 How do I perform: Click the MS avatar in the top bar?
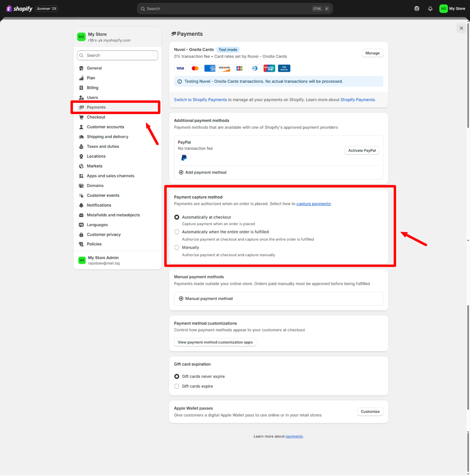pos(443,9)
